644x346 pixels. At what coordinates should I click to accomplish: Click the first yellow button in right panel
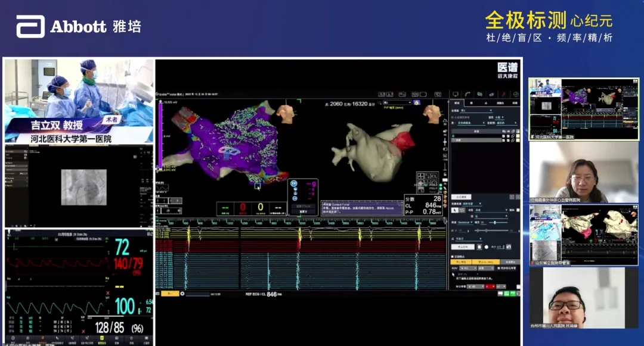tap(460, 262)
